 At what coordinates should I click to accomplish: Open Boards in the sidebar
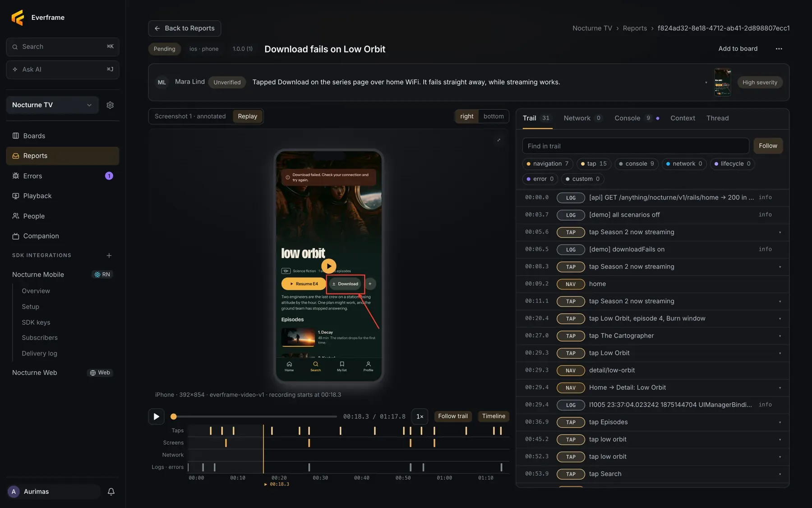(63, 136)
